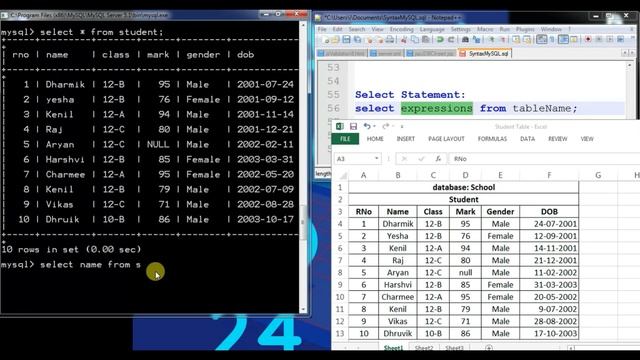Image resolution: width=640 pixels, height=360 pixels.
Task: Click the Macro playback icon
Action: pos(610,40)
